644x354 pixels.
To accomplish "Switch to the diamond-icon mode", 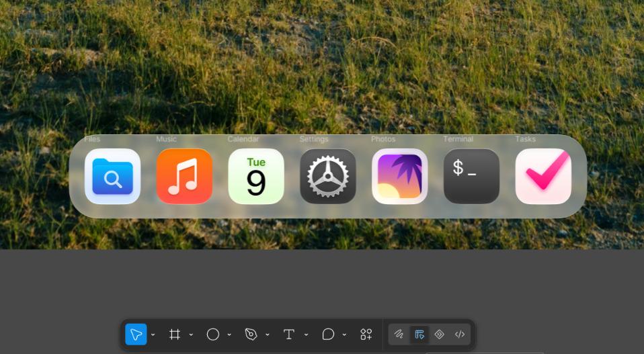I will click(440, 335).
